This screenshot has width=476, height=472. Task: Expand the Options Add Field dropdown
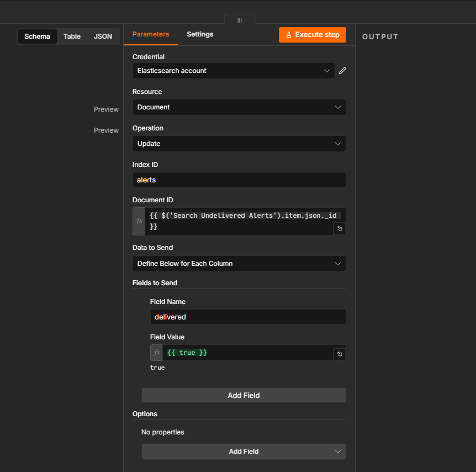[x=244, y=452]
